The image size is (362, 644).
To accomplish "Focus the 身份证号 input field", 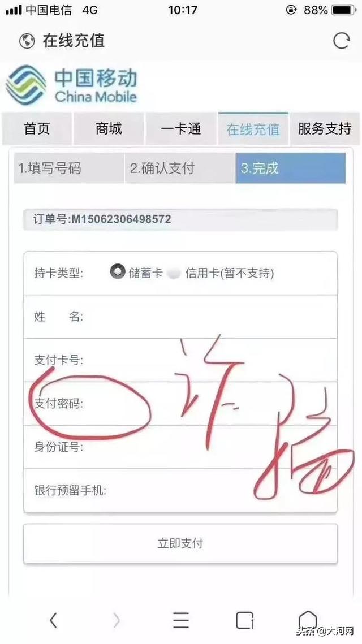I will [180, 447].
